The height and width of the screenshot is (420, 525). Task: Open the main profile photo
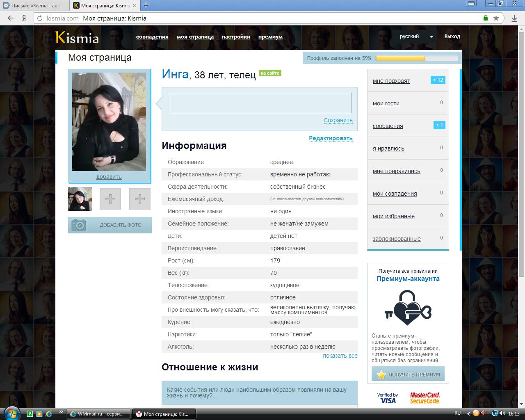point(109,122)
